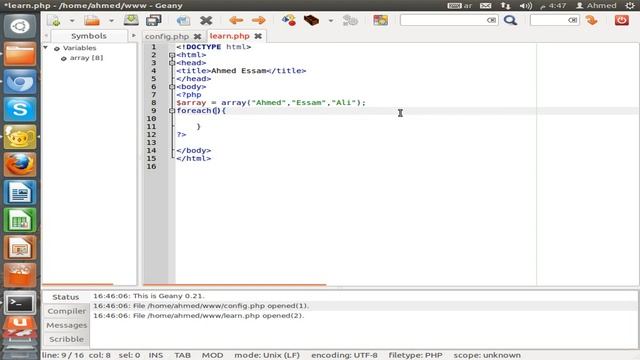Open the volume indicator in top panel
Image resolution: width=640 pixels, height=360 pixels.
click(x=526, y=6)
